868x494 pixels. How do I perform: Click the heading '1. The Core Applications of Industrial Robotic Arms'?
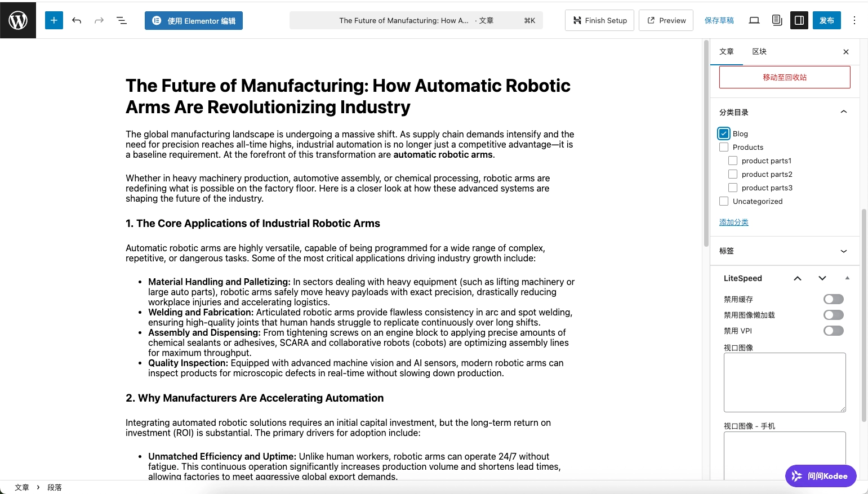click(253, 224)
